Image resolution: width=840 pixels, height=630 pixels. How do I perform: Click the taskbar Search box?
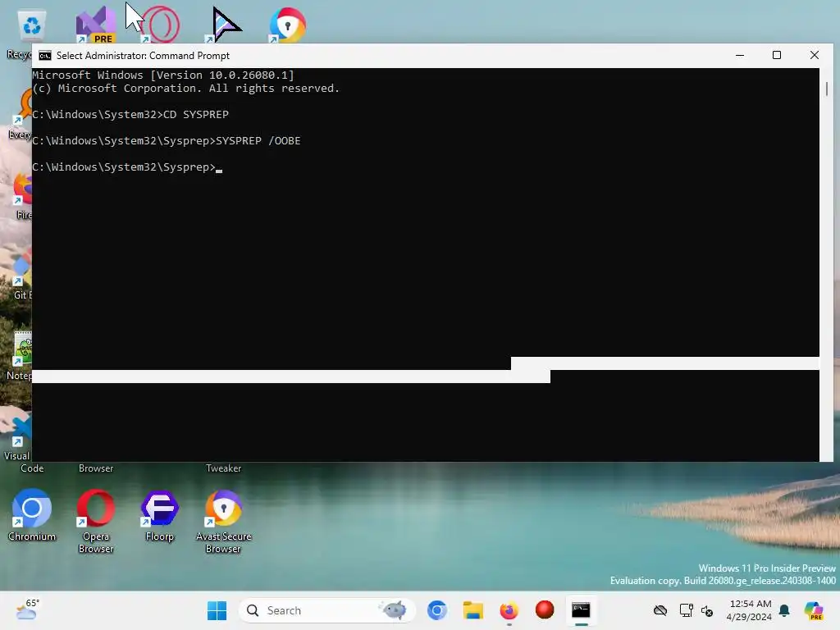click(x=326, y=610)
